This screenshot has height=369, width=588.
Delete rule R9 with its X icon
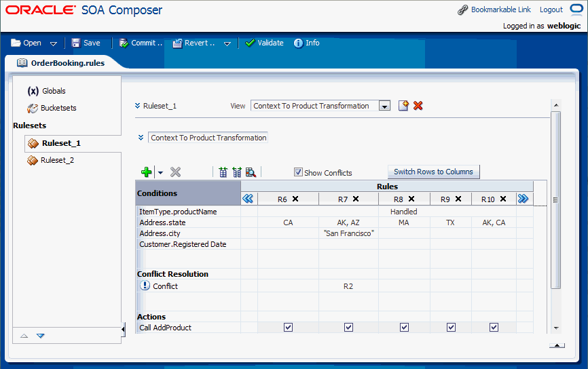[458, 199]
